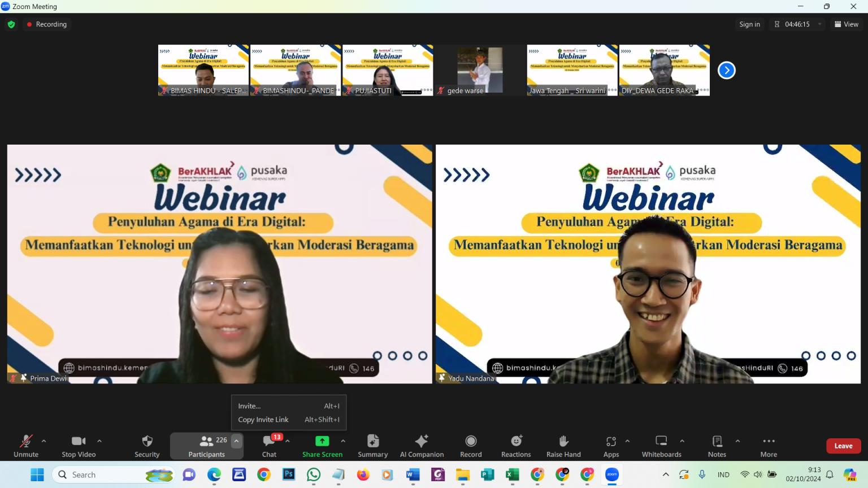Select gede warse's video thumbnail
Viewport: 868px width, 488px height.
(x=480, y=70)
